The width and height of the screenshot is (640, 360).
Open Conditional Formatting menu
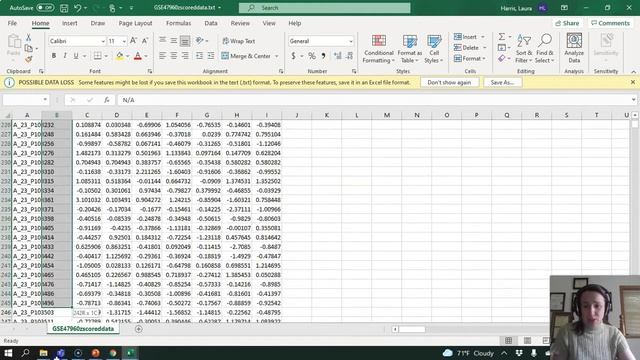tap(379, 49)
